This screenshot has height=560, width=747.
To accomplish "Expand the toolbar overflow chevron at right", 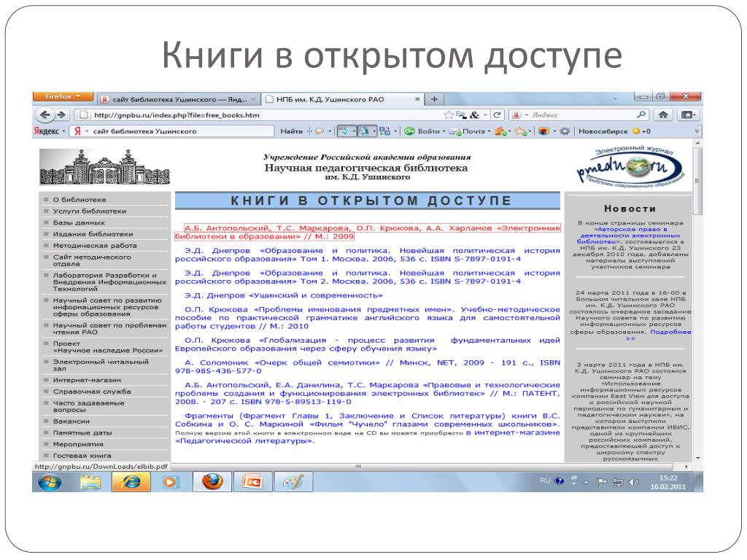I will click(697, 131).
